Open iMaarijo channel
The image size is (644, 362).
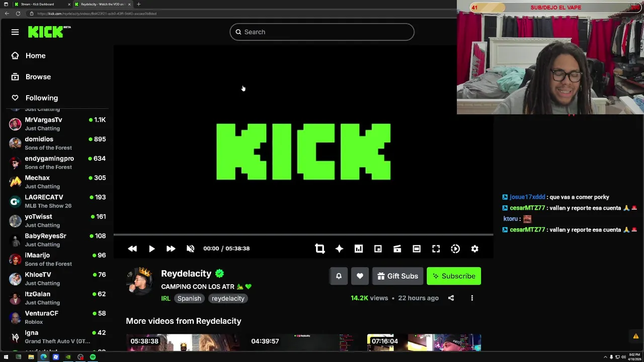[56, 259]
